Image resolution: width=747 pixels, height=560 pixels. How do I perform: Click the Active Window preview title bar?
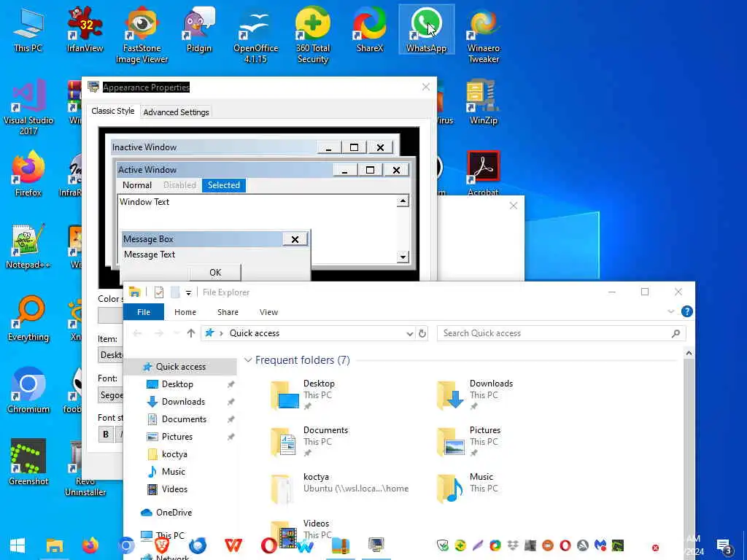point(225,169)
